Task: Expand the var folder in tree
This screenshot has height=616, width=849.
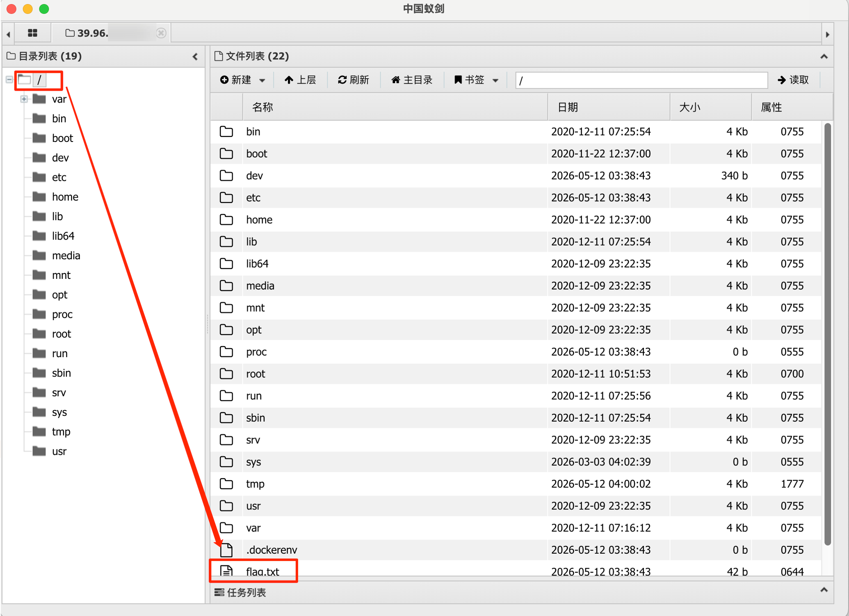Action: [24, 99]
